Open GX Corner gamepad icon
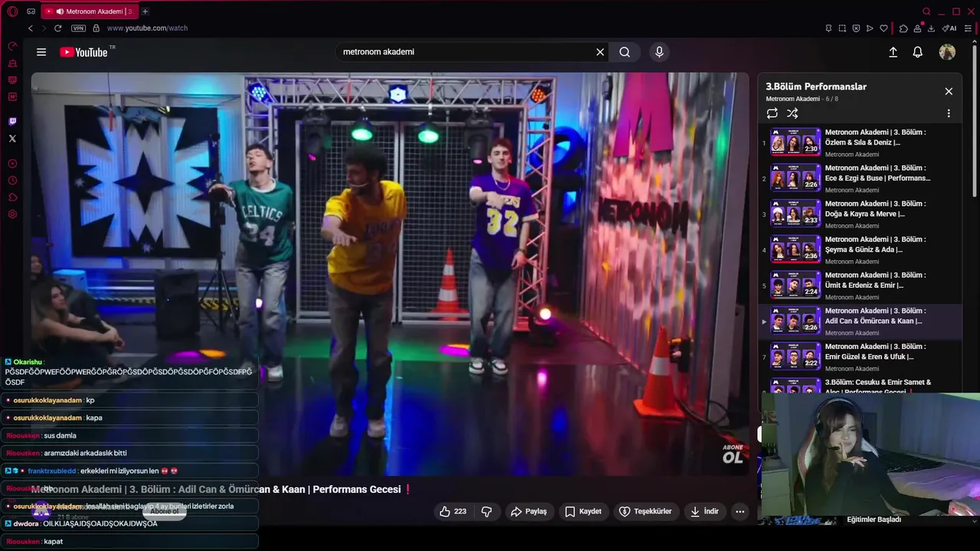This screenshot has width=980, height=551. tap(31, 11)
